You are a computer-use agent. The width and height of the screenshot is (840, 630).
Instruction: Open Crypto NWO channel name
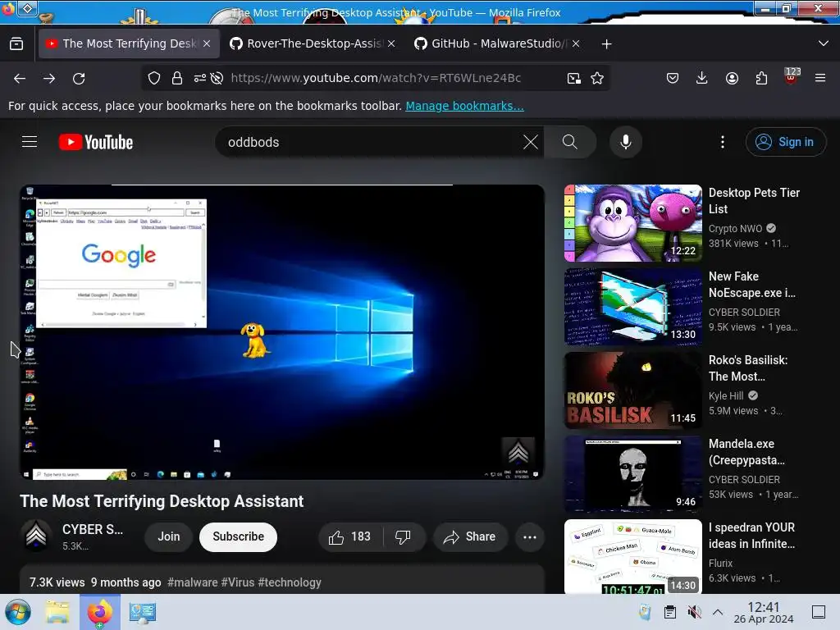tap(735, 229)
